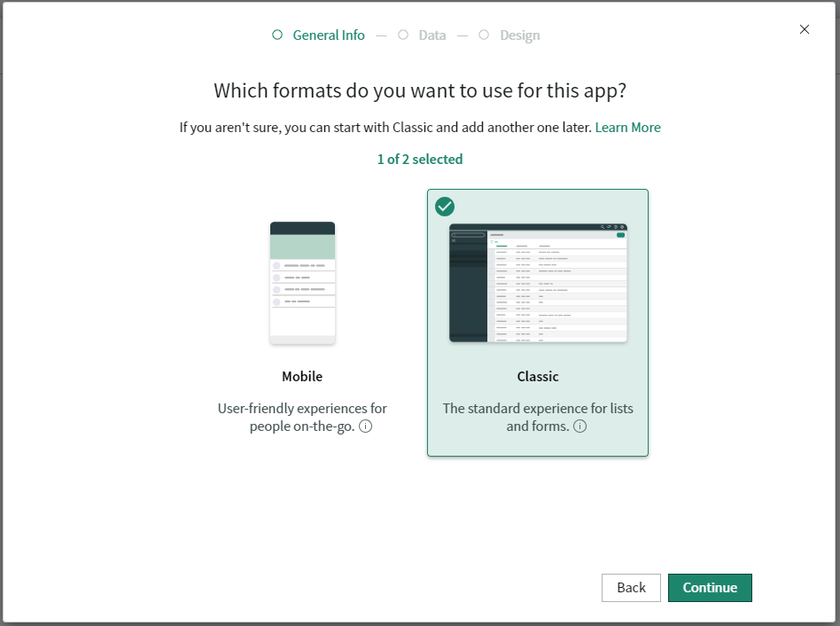Click the Classic format title

tap(538, 377)
